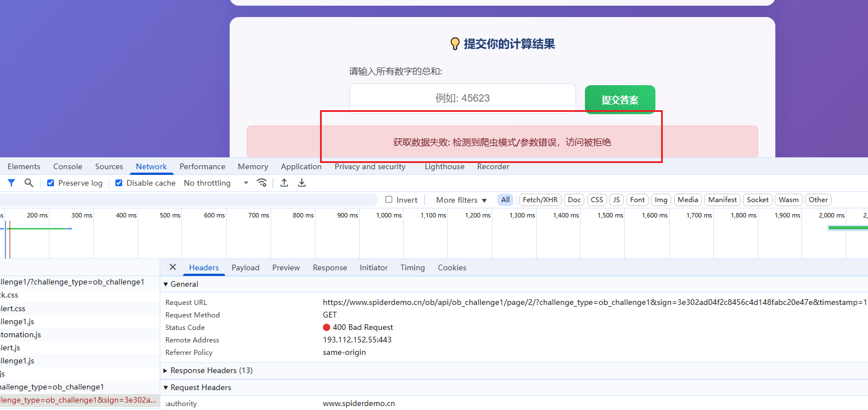
Task: Select the failed red request in list
Action: coord(80,400)
